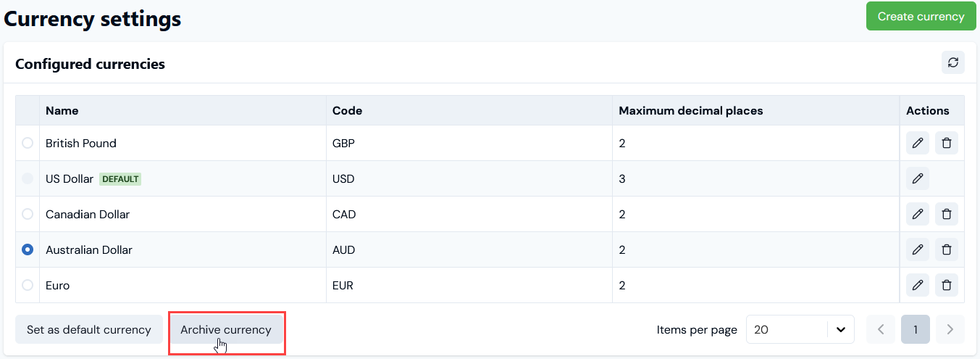Click the Create currency button
This screenshot has width=980, height=359.
tap(920, 16)
